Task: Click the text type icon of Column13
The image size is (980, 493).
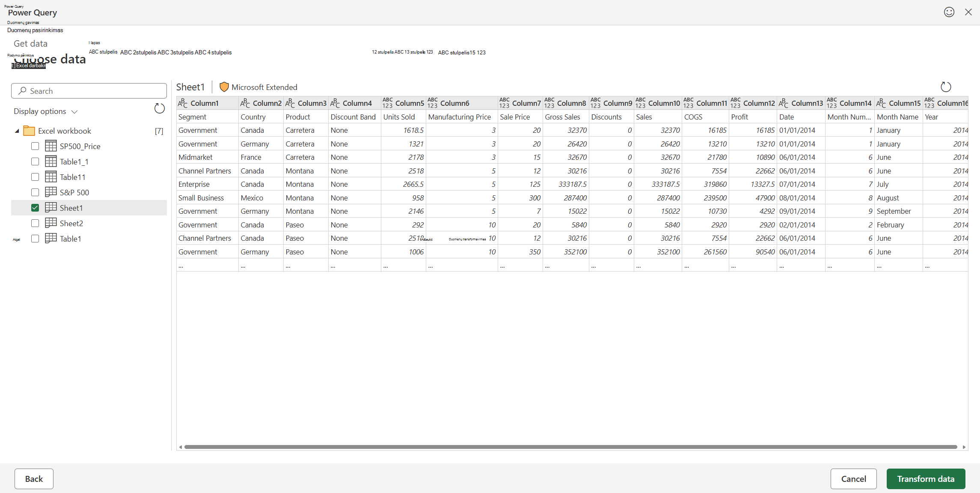Action: point(784,103)
